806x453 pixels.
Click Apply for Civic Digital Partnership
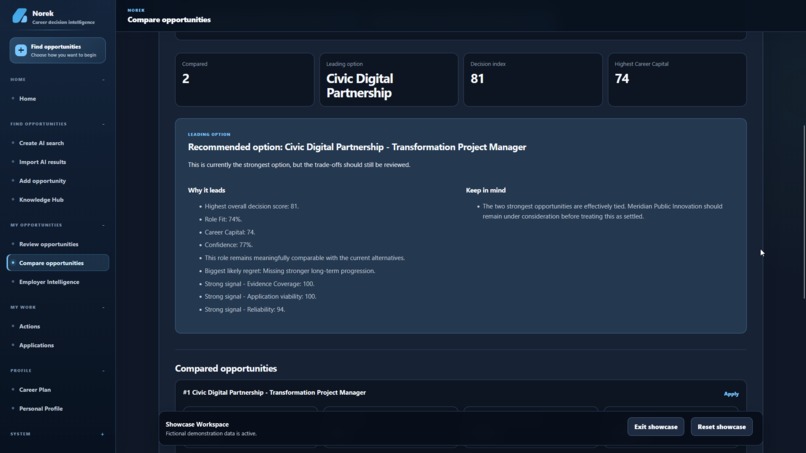[731, 394]
